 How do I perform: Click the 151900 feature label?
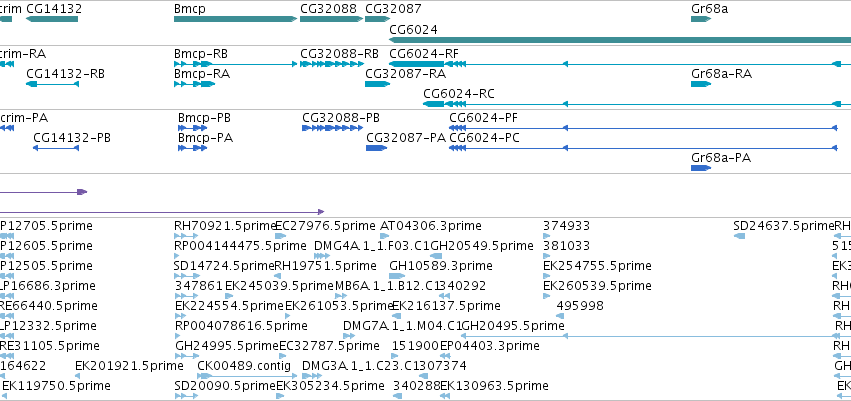point(415,346)
